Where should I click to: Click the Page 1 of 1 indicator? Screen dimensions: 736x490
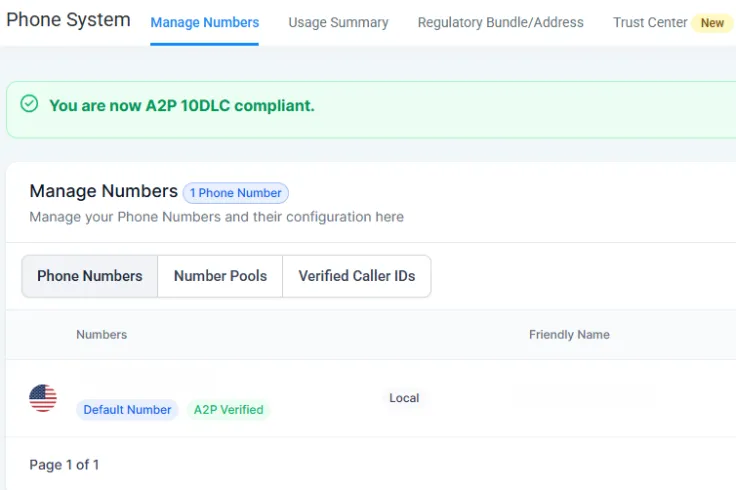(64, 464)
